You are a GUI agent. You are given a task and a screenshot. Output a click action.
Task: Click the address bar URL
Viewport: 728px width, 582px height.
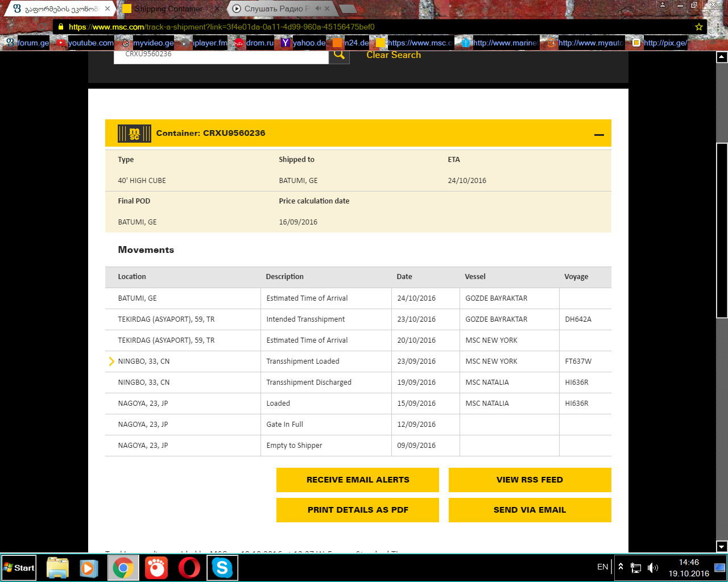(x=222, y=27)
